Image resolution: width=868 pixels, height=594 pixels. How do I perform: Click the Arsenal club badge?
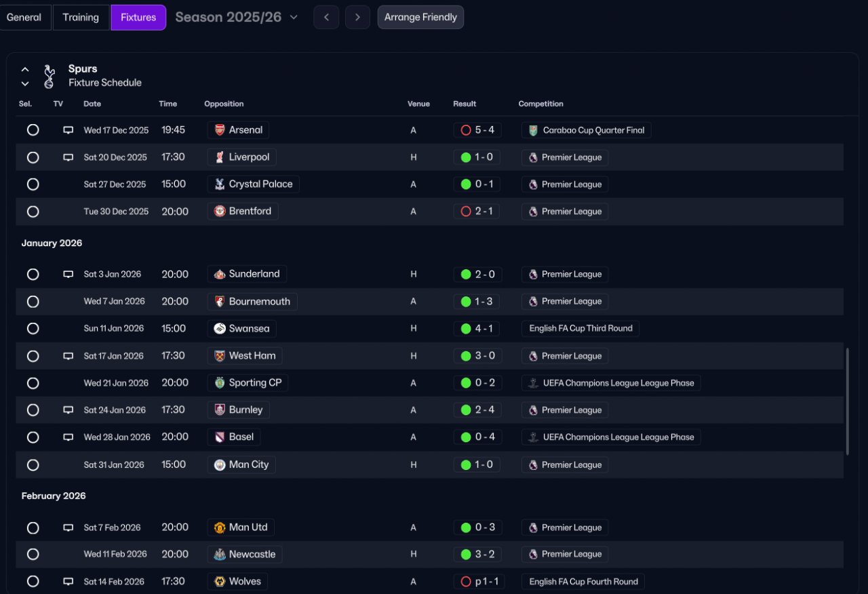click(x=220, y=130)
